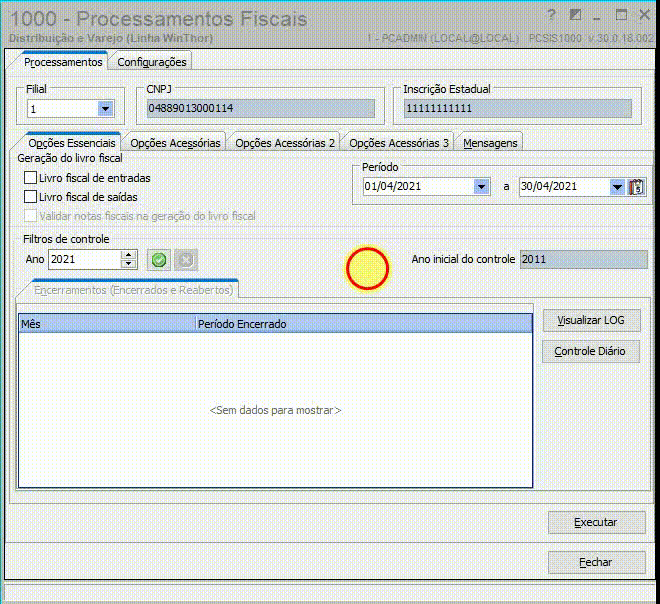Screen dimensions: 660x604
Task: Click the Fechar button
Action: (x=596, y=562)
